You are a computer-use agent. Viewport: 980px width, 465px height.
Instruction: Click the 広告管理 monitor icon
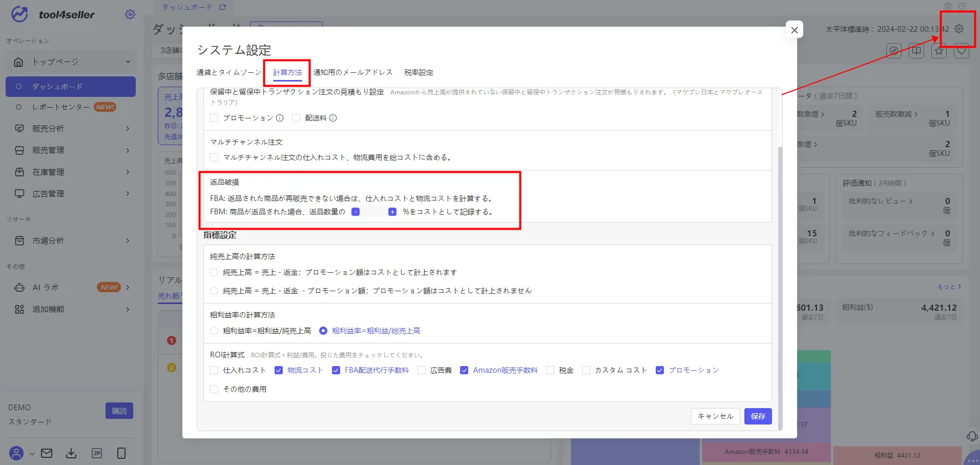[x=19, y=194]
